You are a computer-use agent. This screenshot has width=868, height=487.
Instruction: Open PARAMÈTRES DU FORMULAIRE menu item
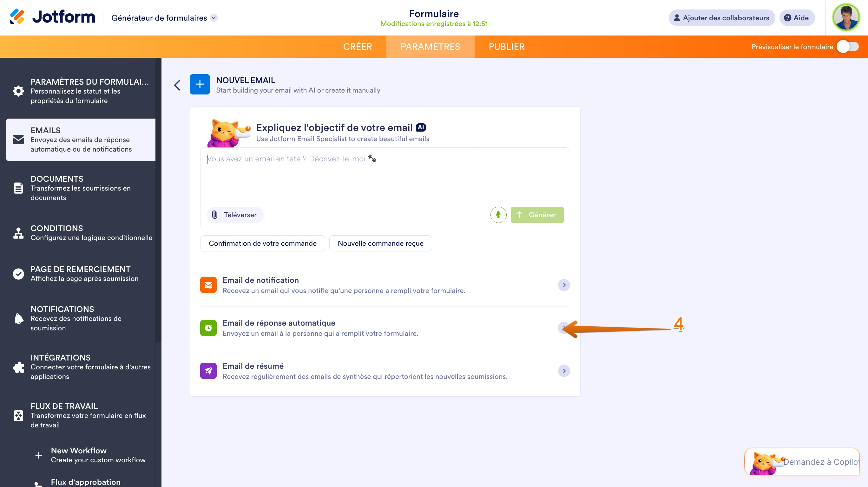(80, 91)
